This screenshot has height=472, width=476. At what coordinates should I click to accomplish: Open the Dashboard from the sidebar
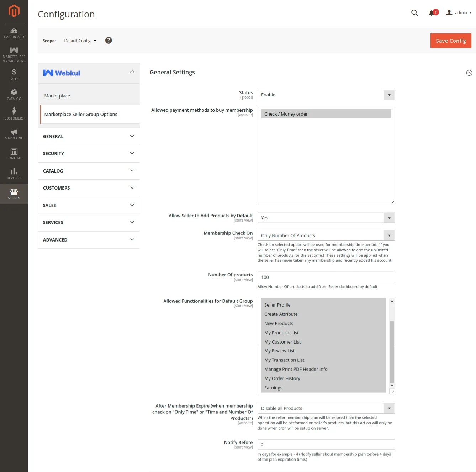point(14,33)
